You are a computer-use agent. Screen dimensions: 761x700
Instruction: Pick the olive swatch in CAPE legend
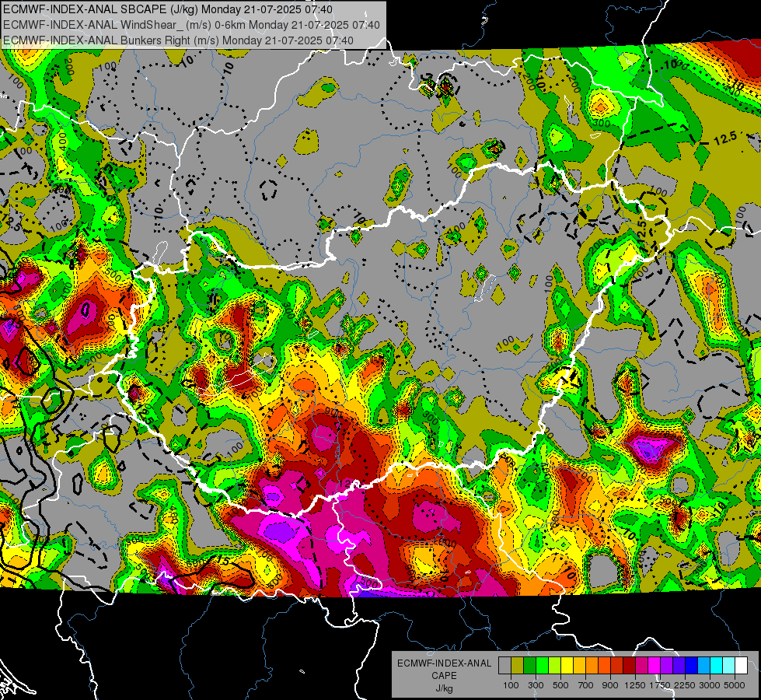(x=518, y=666)
